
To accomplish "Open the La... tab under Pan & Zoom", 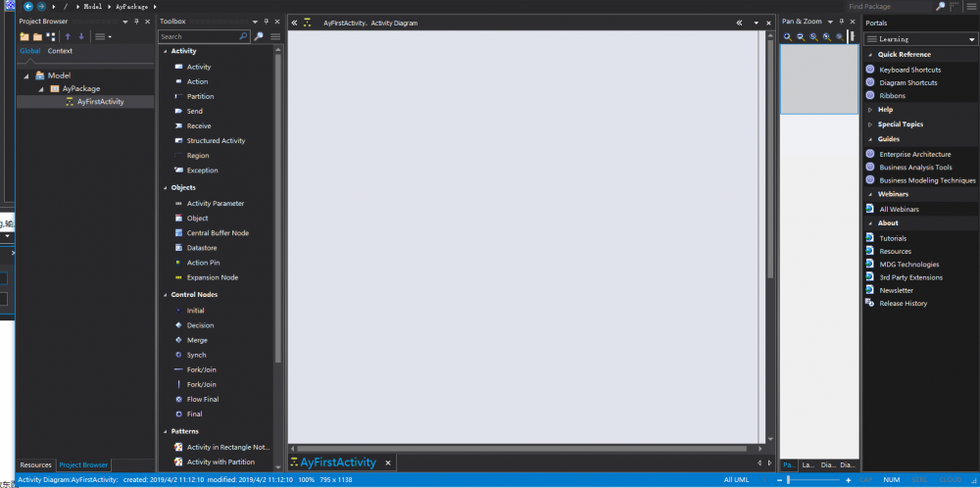I will point(808,464).
